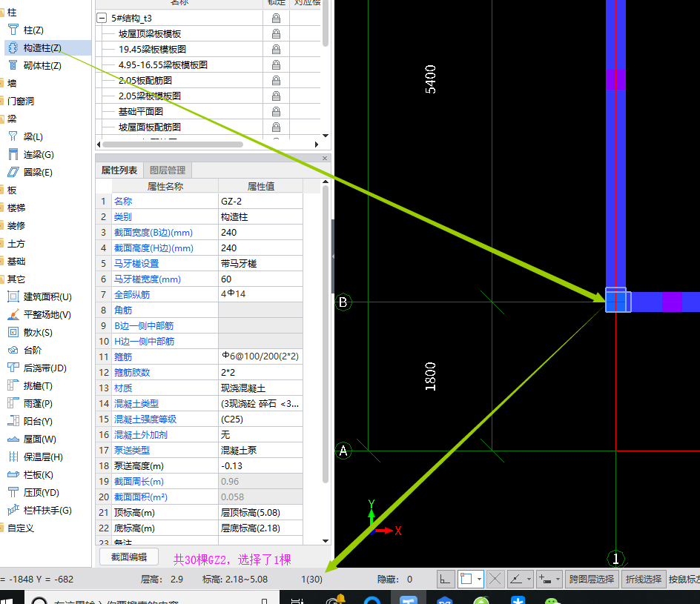
Task: Select the 砌体柱(Z) masonry column component
Action: [42, 65]
